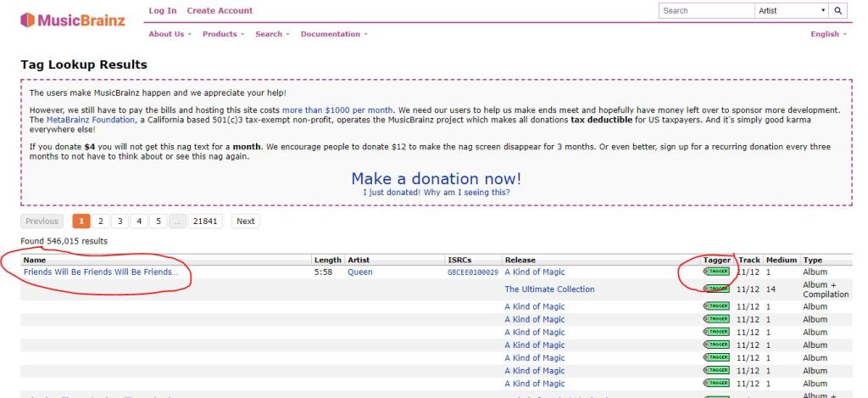Screen dimensions: 868x398
Task: Click the MusicBrainz logo icon
Action: [x=28, y=20]
